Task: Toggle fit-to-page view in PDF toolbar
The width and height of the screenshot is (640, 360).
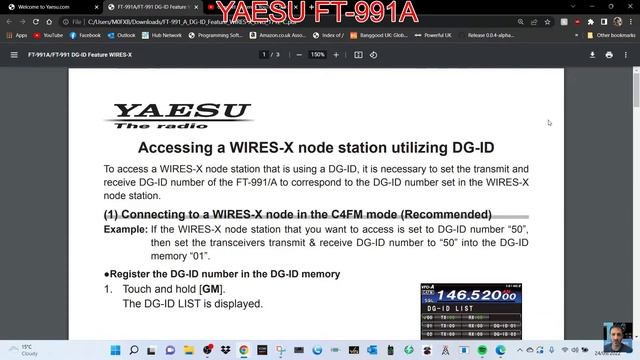Action: click(358, 55)
